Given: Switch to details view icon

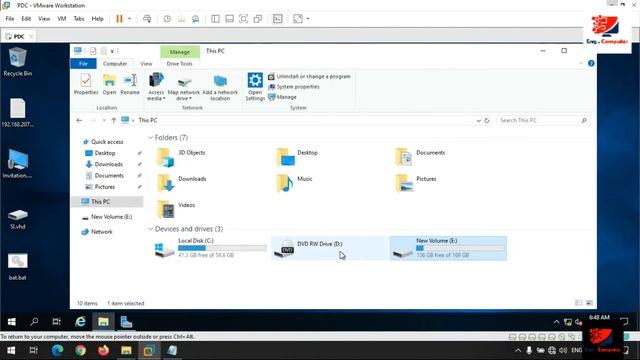Looking at the screenshot, I should [578, 303].
